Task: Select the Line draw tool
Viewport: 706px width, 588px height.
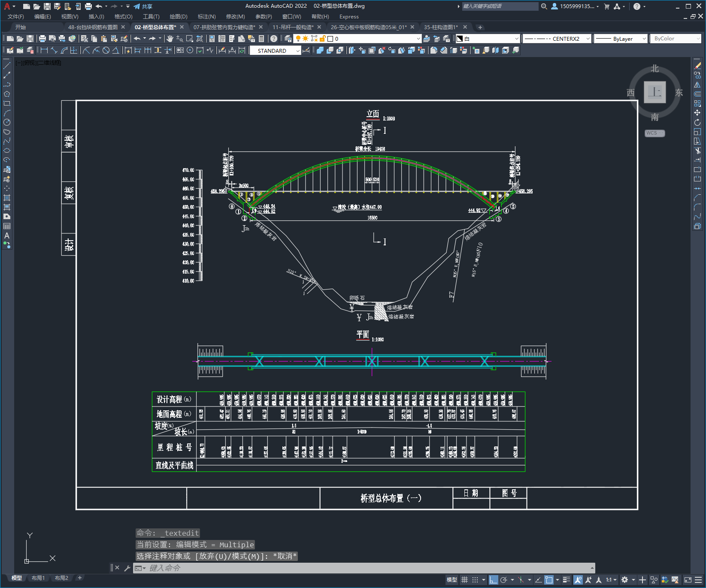Action: point(7,66)
